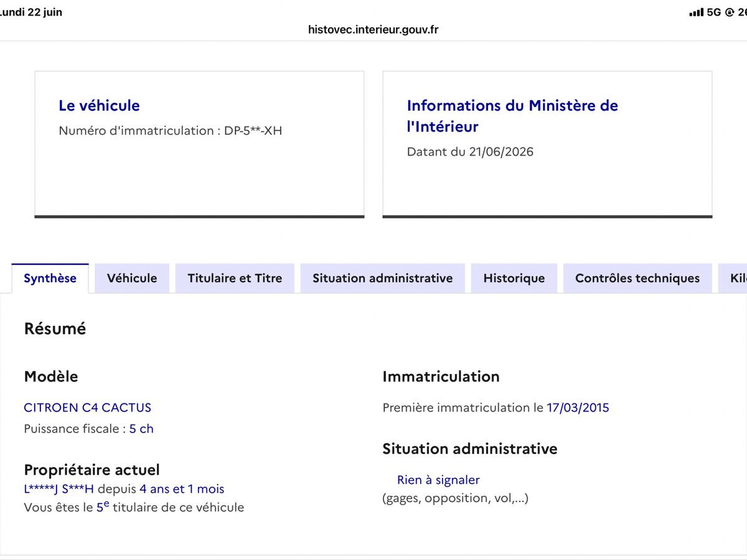The image size is (747, 560).
Task: Click 'Informations du Ministère de l'Intérieur' heading
Action: point(512,116)
